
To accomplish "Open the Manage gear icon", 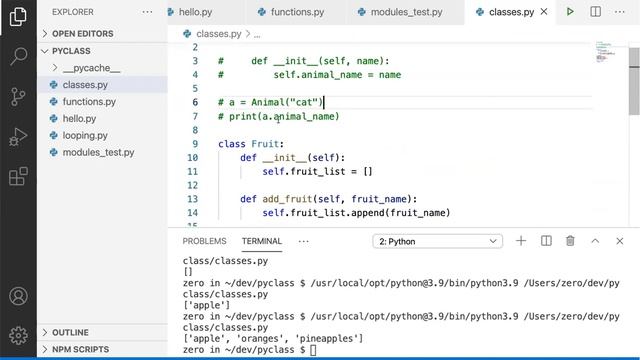I will coord(18,336).
